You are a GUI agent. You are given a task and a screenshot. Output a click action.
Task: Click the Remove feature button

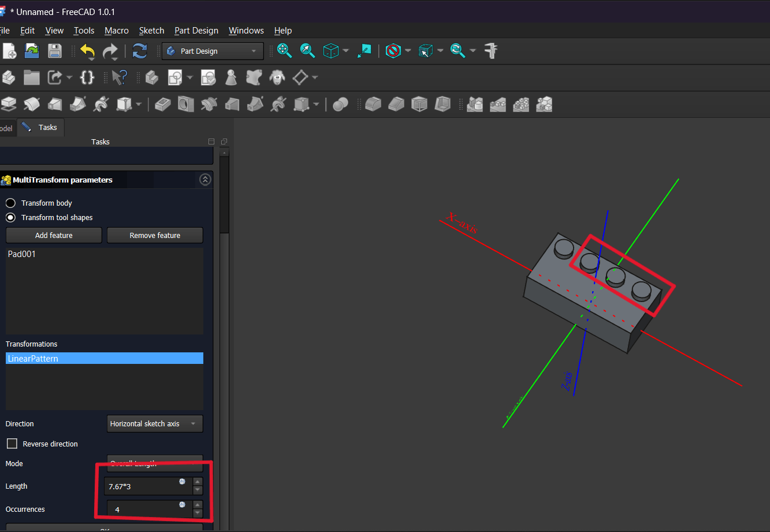tap(155, 236)
